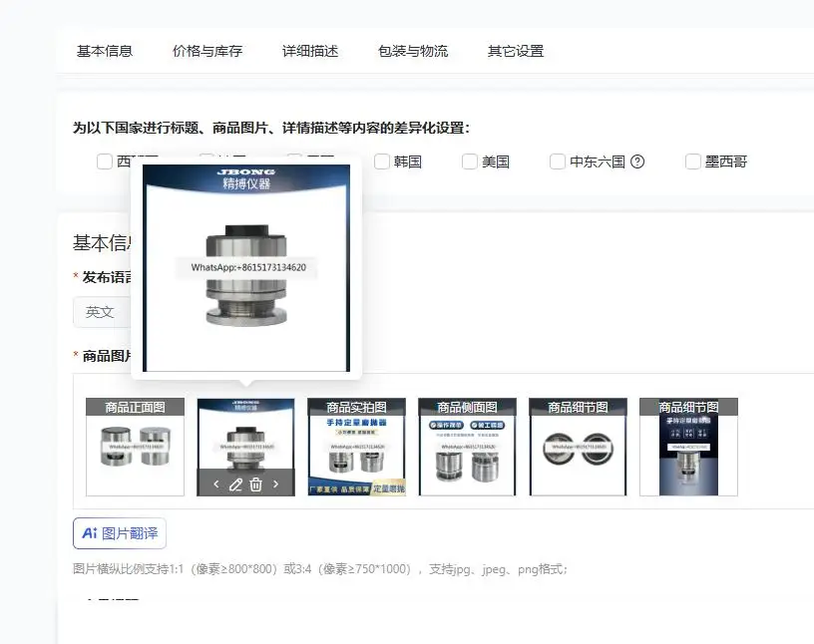Viewport: 814px width, 644px height.
Task: Enable the 美国 country checkbox
Action: pos(470,161)
